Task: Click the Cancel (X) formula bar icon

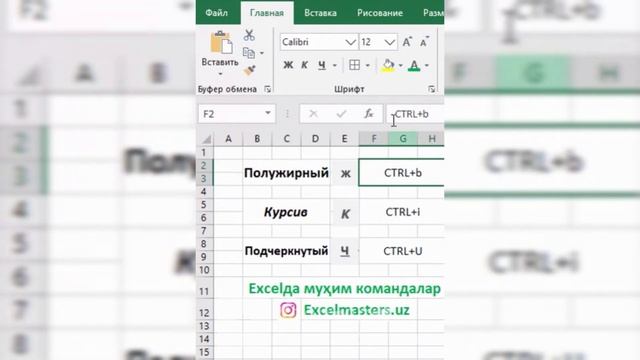Action: 313,114
